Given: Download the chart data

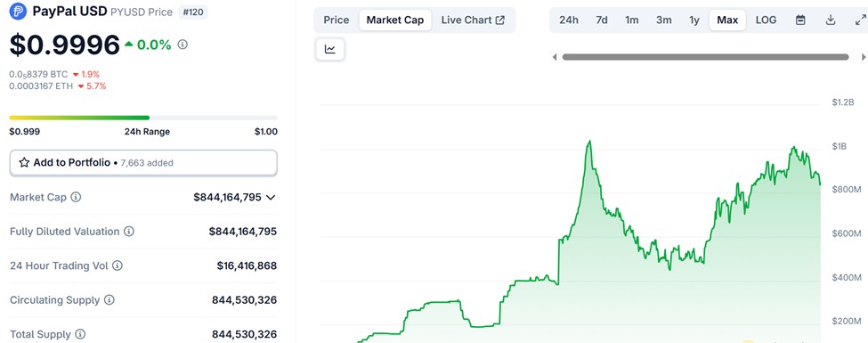Looking at the screenshot, I should (831, 20).
